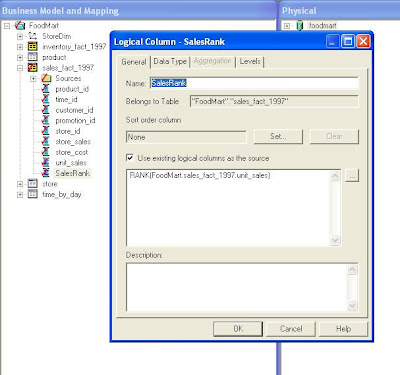Viewport: 400px width, 375px height.
Task: Select the customer_id column label
Action: pos(74,110)
